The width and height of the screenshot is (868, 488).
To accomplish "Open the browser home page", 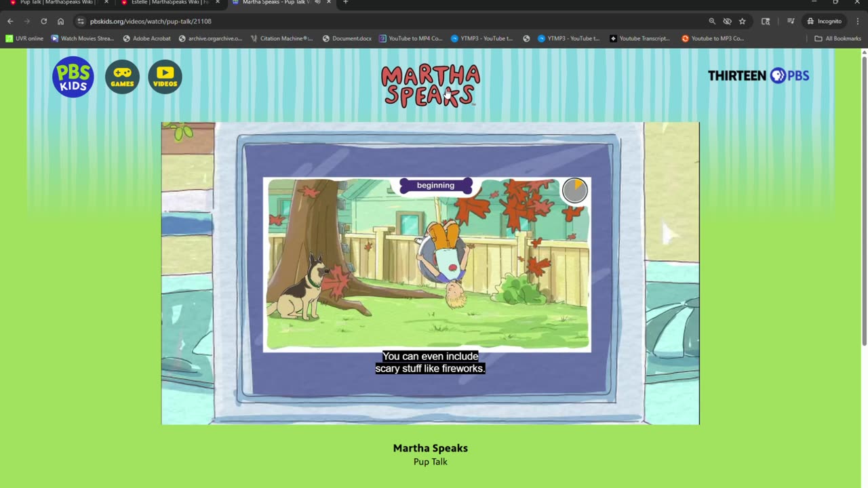I will pyautogui.click(x=60, y=21).
